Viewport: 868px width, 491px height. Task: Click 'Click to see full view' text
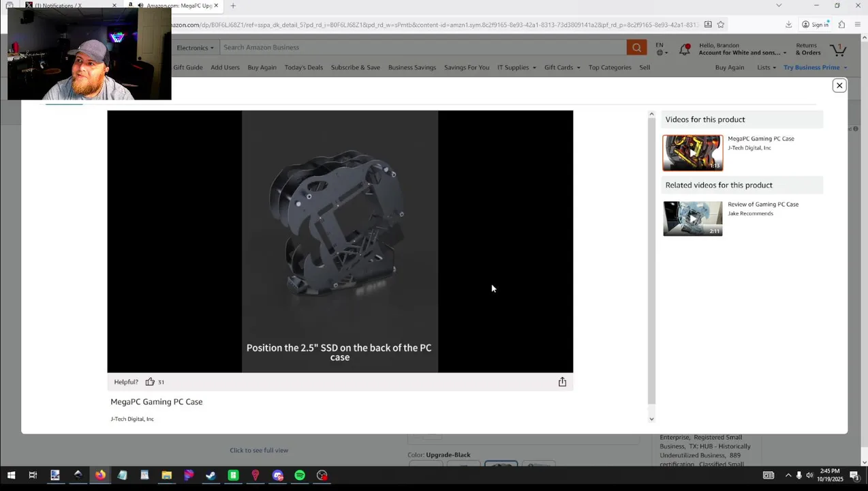(x=259, y=450)
